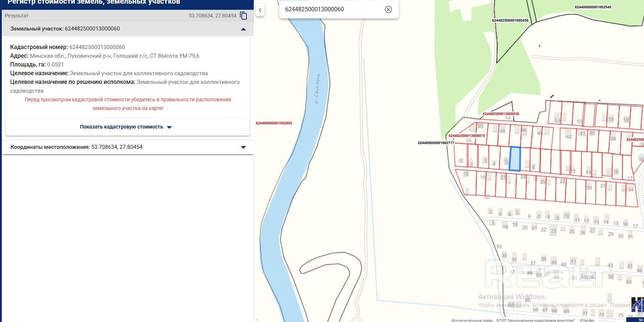Click Показать кадастровую стоимость
The image size is (644, 322).
click(x=126, y=127)
